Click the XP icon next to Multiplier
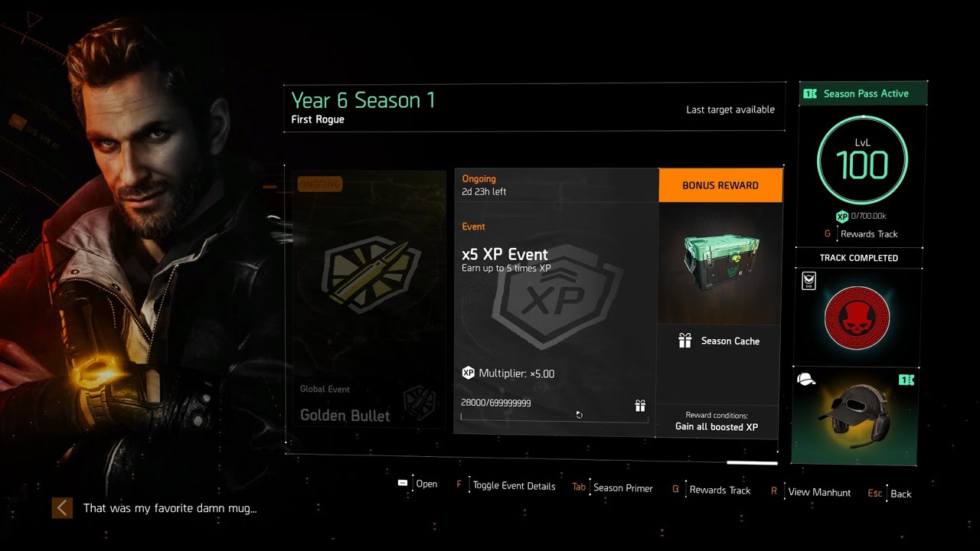The image size is (980, 551). click(x=468, y=373)
